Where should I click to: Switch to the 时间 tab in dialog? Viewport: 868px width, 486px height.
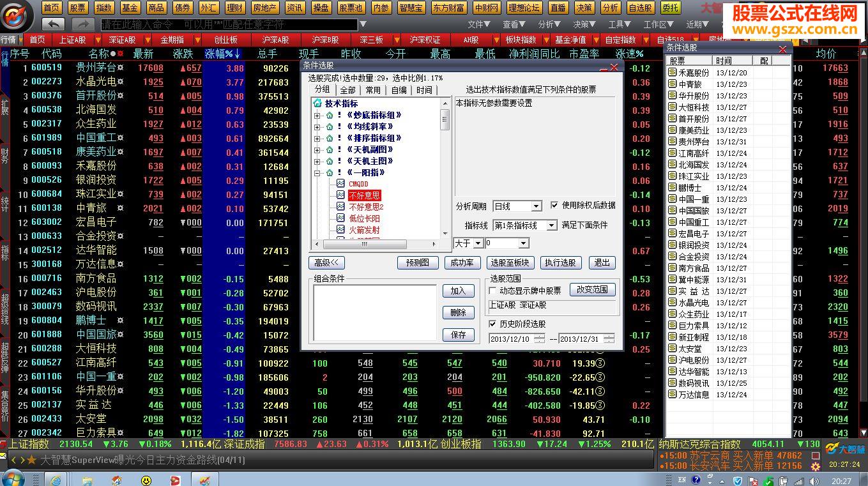(x=424, y=90)
